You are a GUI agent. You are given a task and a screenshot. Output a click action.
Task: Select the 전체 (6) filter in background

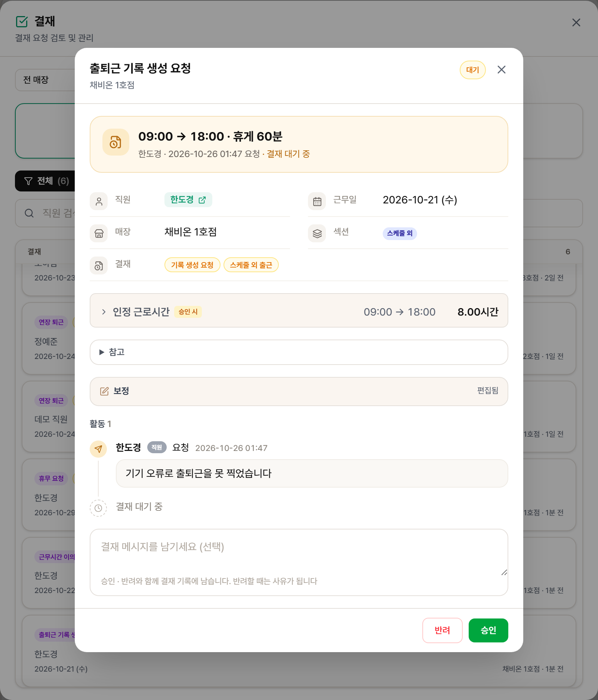pos(45,181)
